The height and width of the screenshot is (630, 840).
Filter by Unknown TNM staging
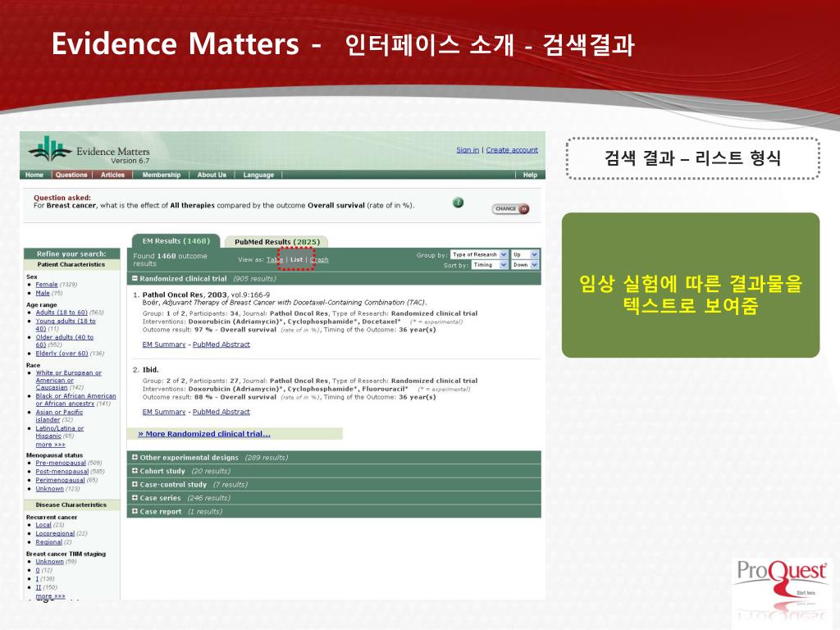50,561
